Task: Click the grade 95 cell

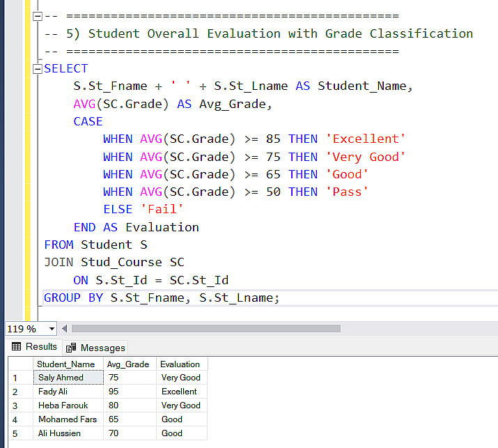Action: click(x=130, y=392)
